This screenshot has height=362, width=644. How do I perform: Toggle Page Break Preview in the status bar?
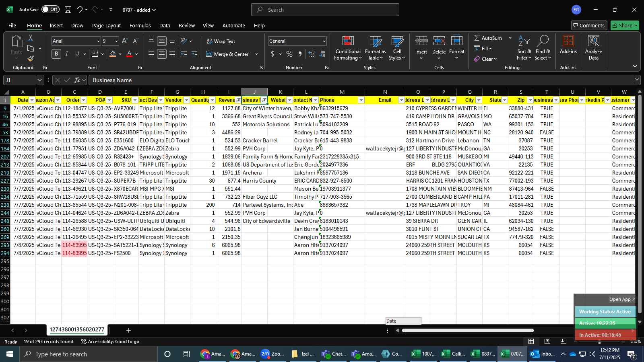coord(563,341)
